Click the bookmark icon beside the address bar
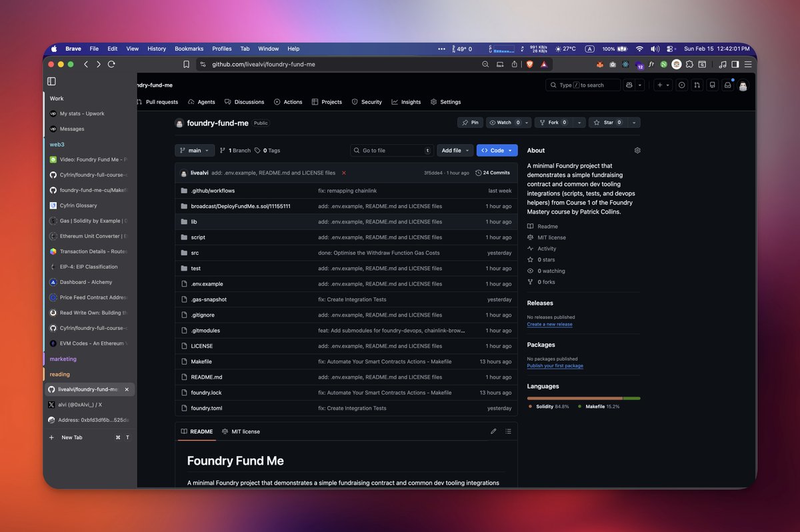Screen dimensions: 800x532 pos(186,64)
